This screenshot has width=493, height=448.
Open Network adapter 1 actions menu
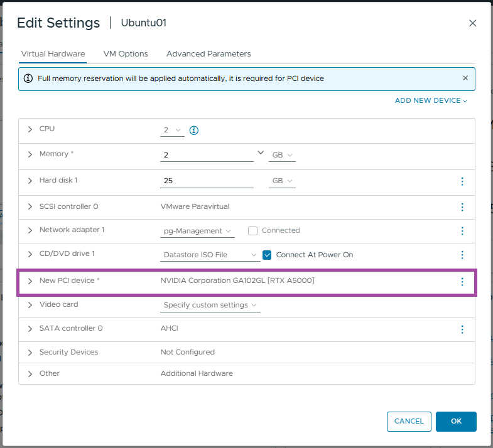[462, 231]
